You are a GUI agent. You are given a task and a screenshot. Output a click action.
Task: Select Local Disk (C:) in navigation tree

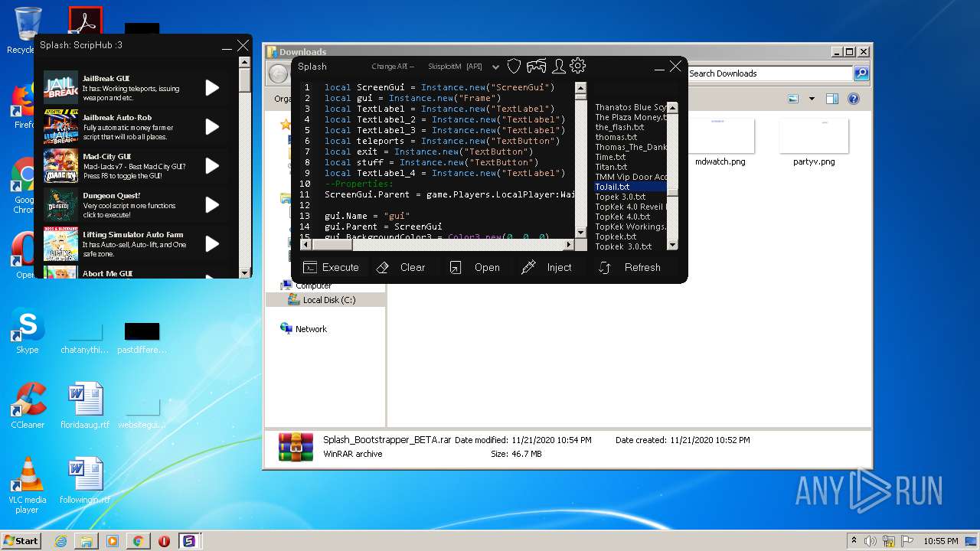[328, 300]
